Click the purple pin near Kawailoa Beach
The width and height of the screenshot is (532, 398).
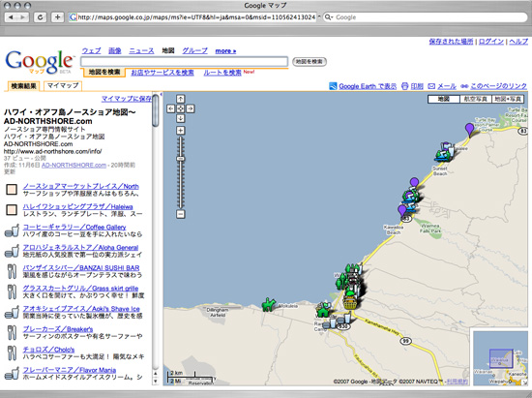click(402, 211)
